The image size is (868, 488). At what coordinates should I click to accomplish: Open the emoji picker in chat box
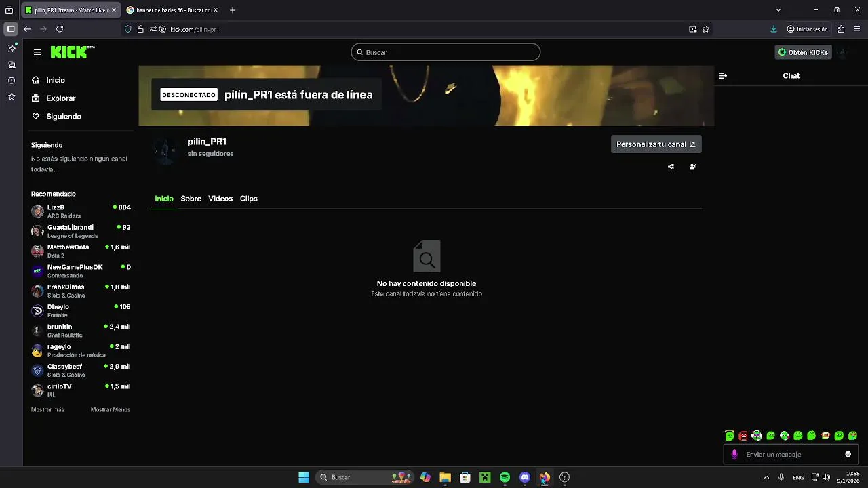(x=848, y=454)
